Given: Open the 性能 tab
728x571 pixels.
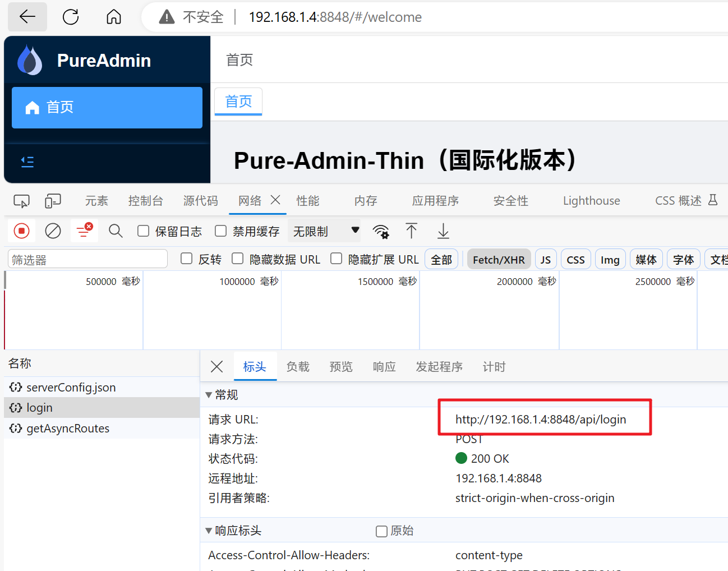Looking at the screenshot, I should [308, 201].
